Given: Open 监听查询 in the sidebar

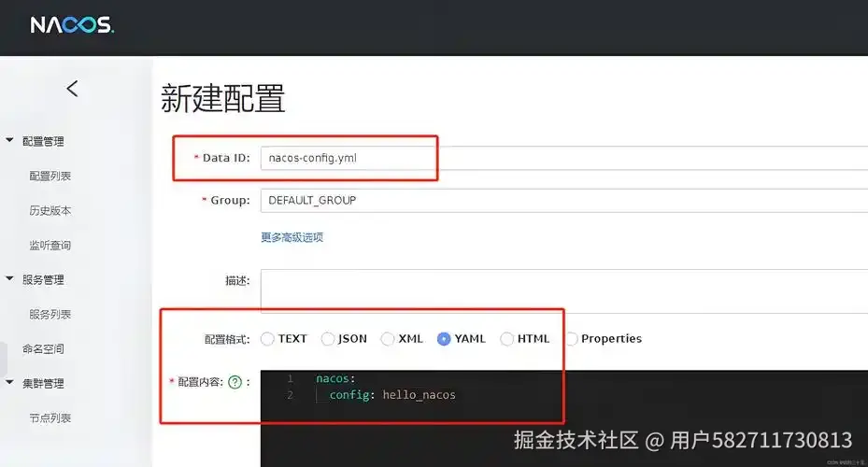Looking at the screenshot, I should pos(50,245).
